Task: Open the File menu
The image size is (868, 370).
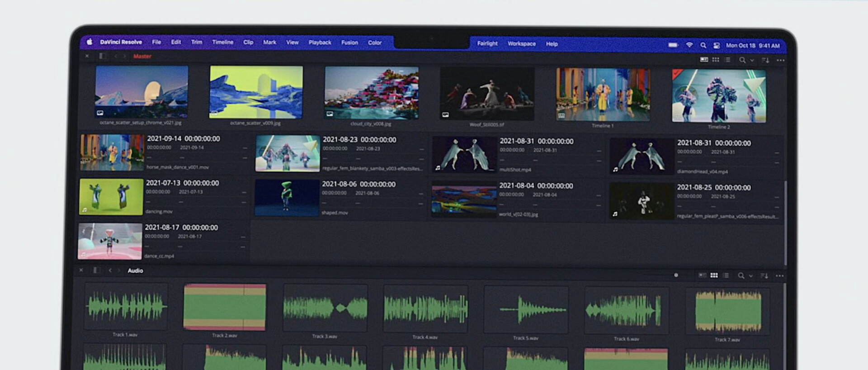Action: 156,42
